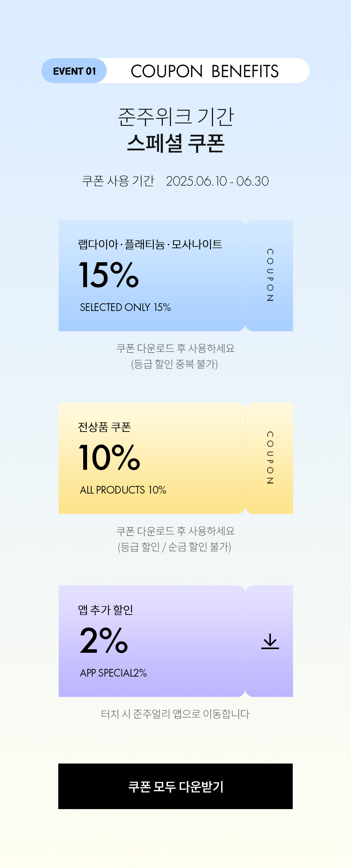
Task: Click the large 10% discount text
Action: (110, 457)
